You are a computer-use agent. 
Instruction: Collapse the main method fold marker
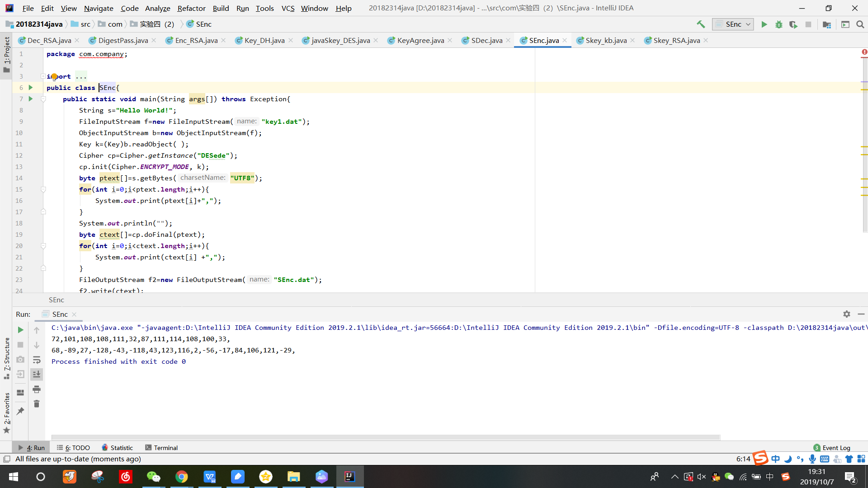coord(43,99)
